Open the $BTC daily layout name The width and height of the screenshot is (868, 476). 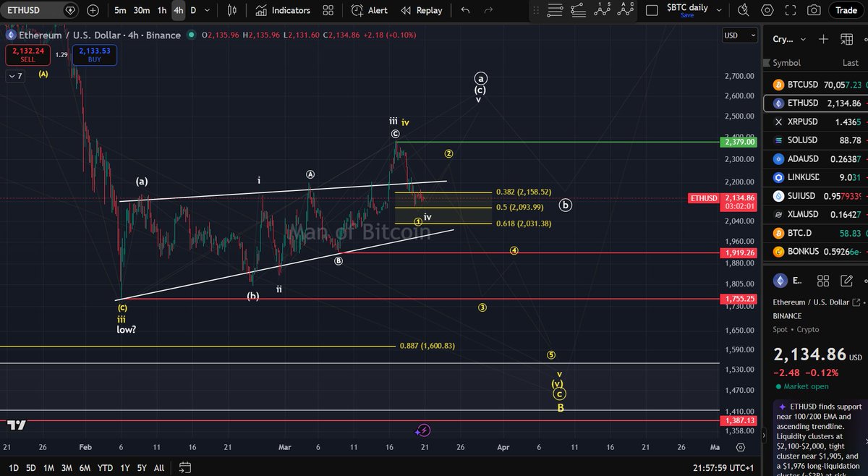[687, 8]
